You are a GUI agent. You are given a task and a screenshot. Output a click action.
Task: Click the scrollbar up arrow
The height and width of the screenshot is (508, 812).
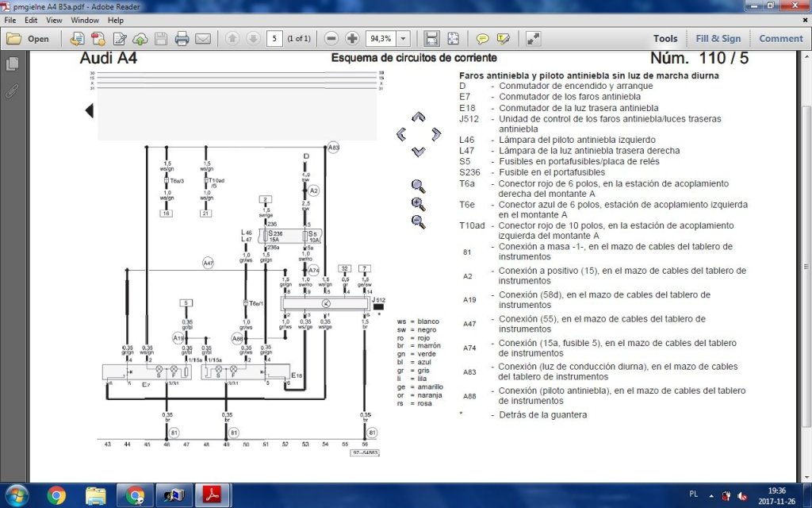(806, 56)
